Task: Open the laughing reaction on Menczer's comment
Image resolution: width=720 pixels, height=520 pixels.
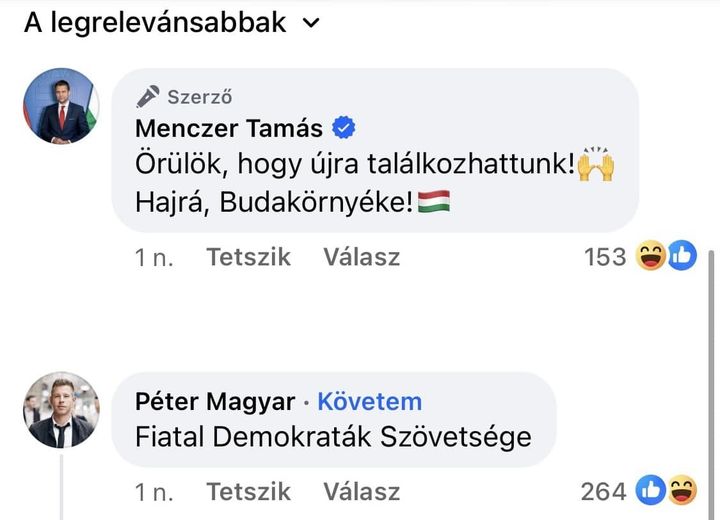Action: 652,257
